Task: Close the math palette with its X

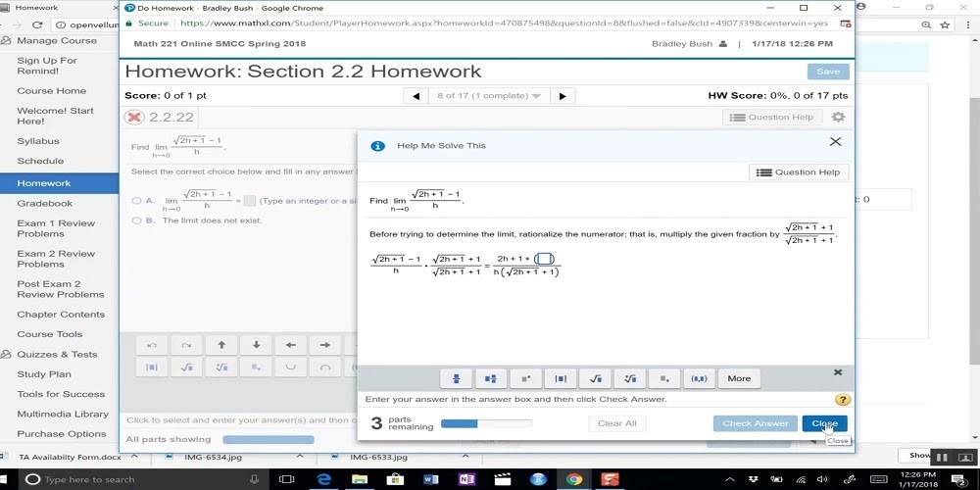Action: coord(838,372)
